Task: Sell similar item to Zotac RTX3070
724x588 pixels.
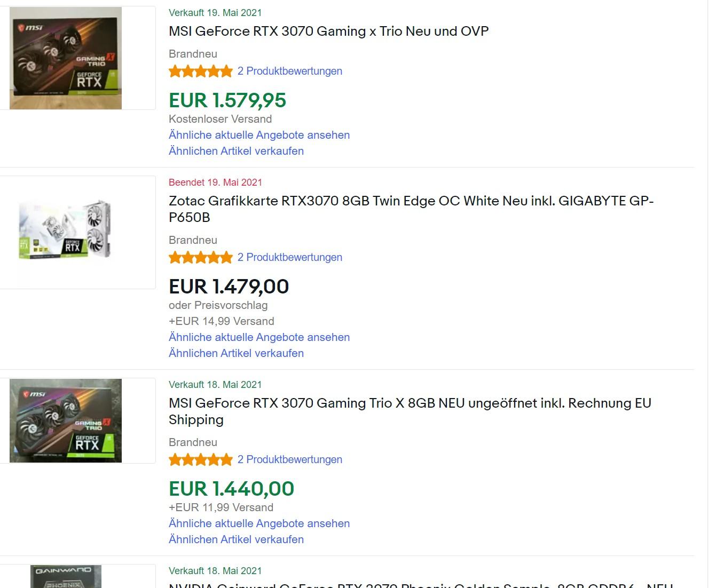Action: click(236, 353)
